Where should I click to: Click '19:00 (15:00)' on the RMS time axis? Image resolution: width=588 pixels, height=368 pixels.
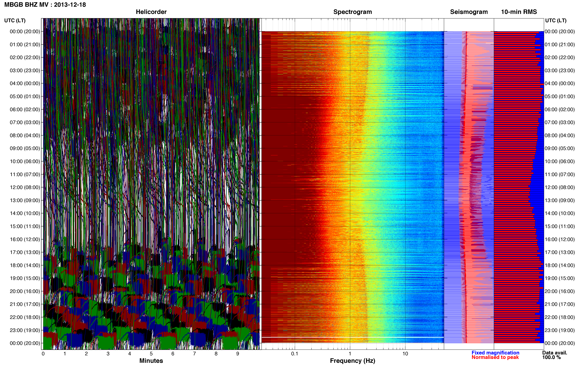pyautogui.click(x=560, y=278)
